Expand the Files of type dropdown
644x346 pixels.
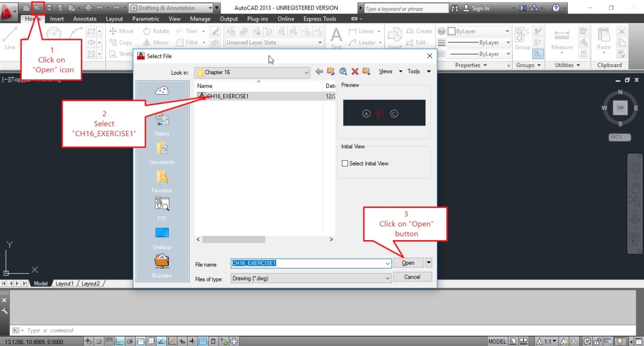(x=389, y=279)
